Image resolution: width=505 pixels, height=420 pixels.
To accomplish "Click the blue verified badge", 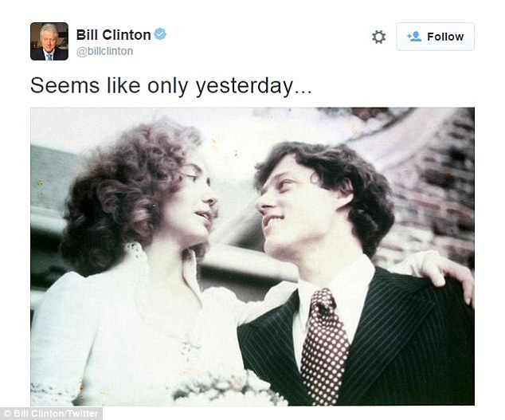I will point(161,34).
